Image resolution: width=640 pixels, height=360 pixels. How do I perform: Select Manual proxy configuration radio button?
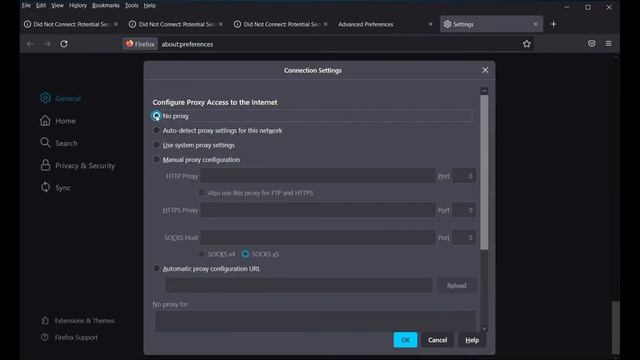[156, 160]
